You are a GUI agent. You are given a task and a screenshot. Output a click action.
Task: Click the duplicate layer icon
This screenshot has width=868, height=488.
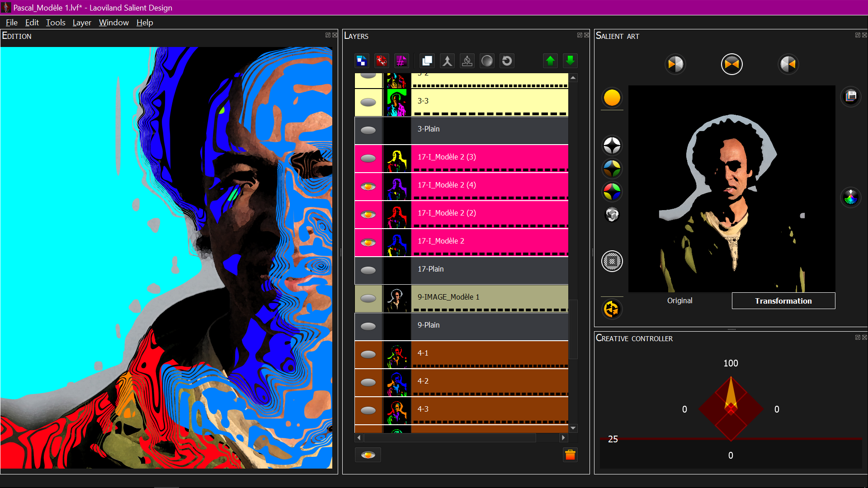coord(427,61)
